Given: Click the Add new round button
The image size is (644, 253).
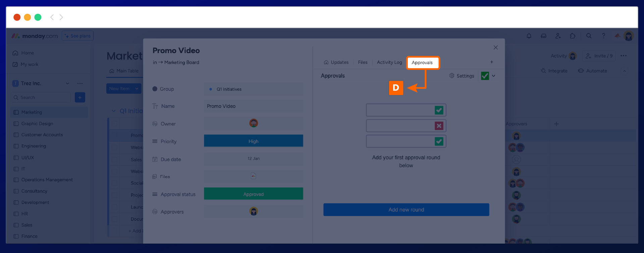Looking at the screenshot, I should point(406,210).
